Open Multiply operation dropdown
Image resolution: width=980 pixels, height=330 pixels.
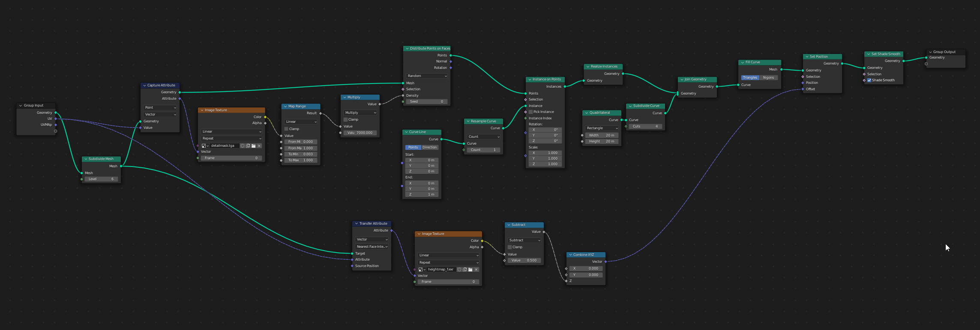[x=360, y=113]
